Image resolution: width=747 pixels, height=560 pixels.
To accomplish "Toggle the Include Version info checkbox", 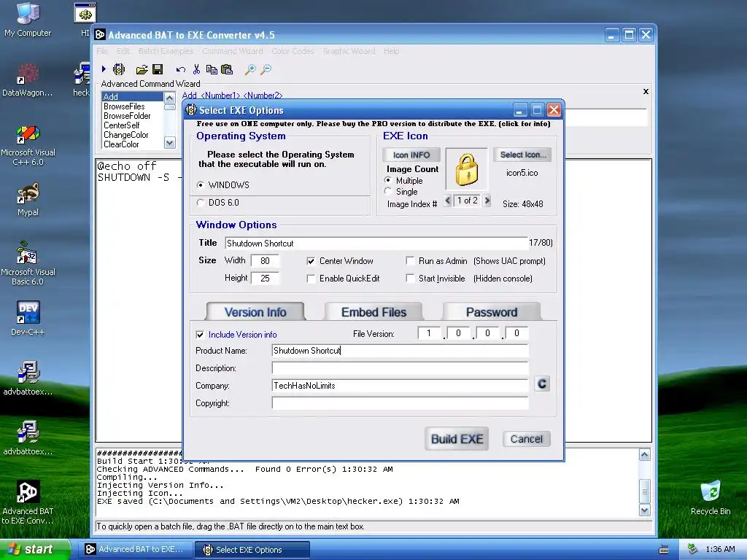I will (x=200, y=335).
